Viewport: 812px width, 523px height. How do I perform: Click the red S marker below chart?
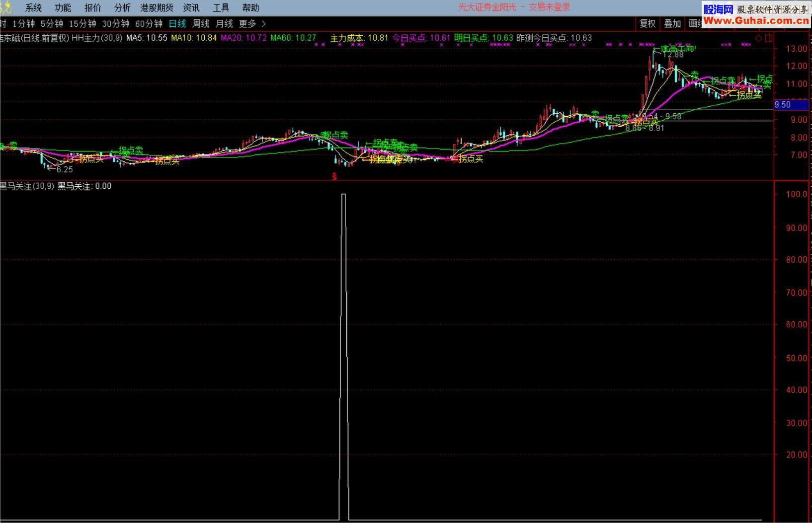click(x=334, y=176)
